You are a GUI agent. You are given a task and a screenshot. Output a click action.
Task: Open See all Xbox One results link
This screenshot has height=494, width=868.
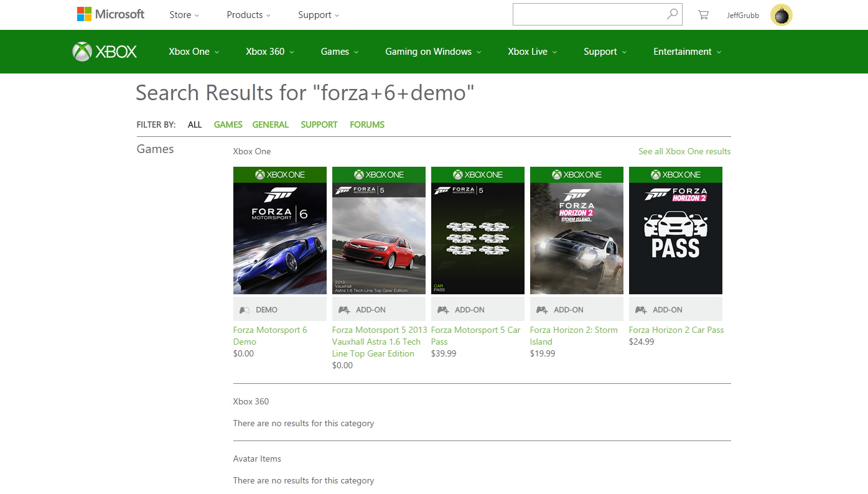pos(684,151)
